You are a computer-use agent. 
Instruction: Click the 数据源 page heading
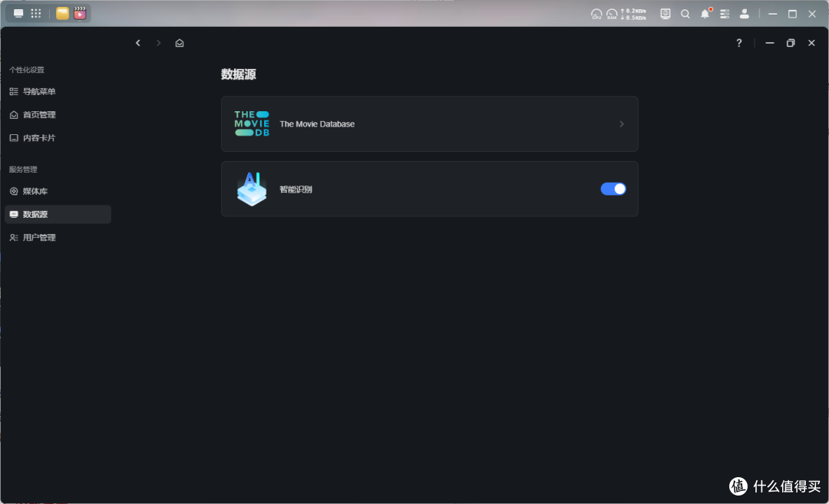pyautogui.click(x=239, y=74)
